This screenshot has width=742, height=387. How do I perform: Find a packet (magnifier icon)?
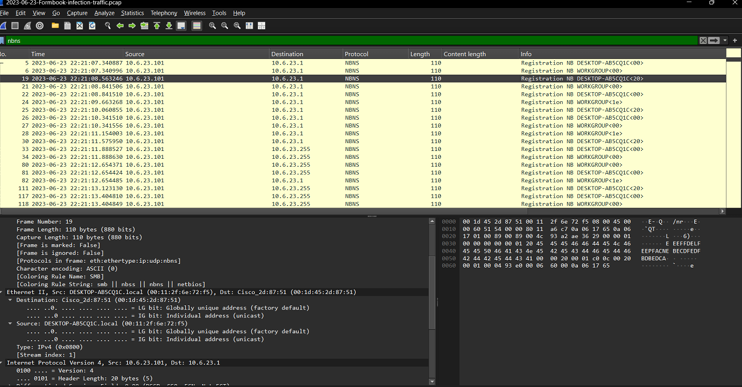click(x=108, y=26)
